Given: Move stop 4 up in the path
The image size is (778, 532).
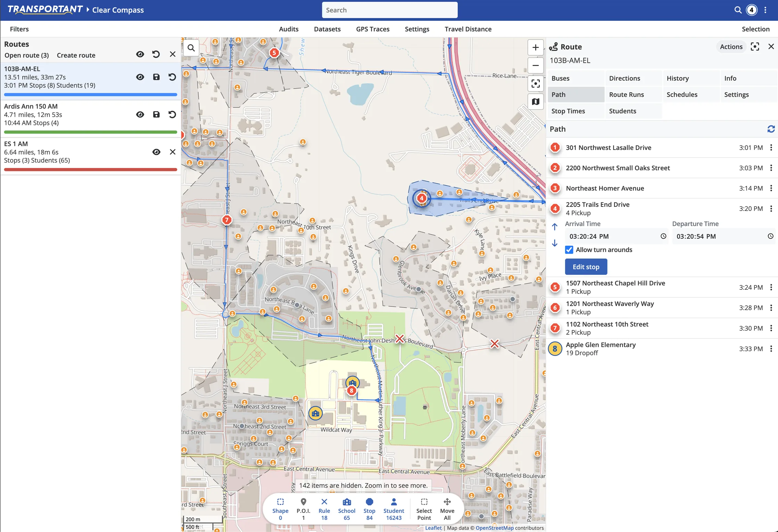Looking at the screenshot, I should tap(555, 227).
